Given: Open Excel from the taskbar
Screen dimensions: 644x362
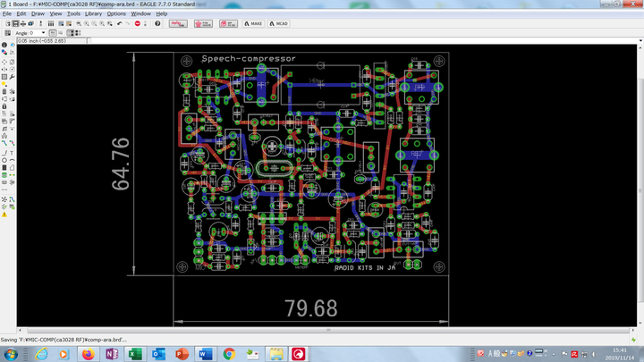Looking at the screenshot, I should 136,354.
